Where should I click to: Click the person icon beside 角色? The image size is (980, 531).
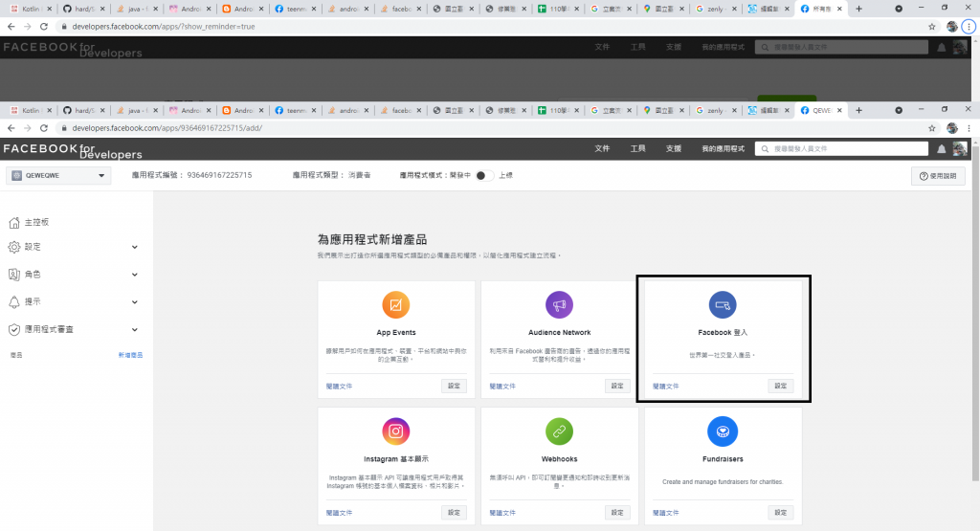[14, 275]
